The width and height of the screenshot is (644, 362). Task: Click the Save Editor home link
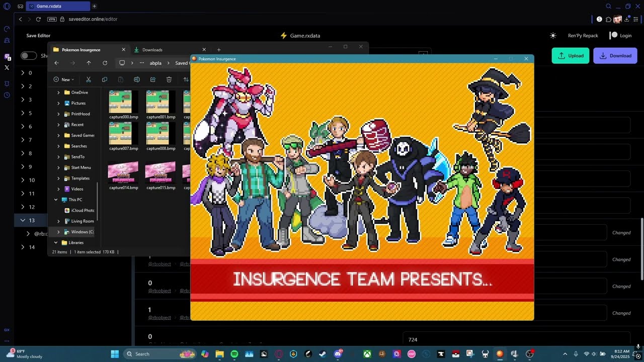click(x=38, y=36)
